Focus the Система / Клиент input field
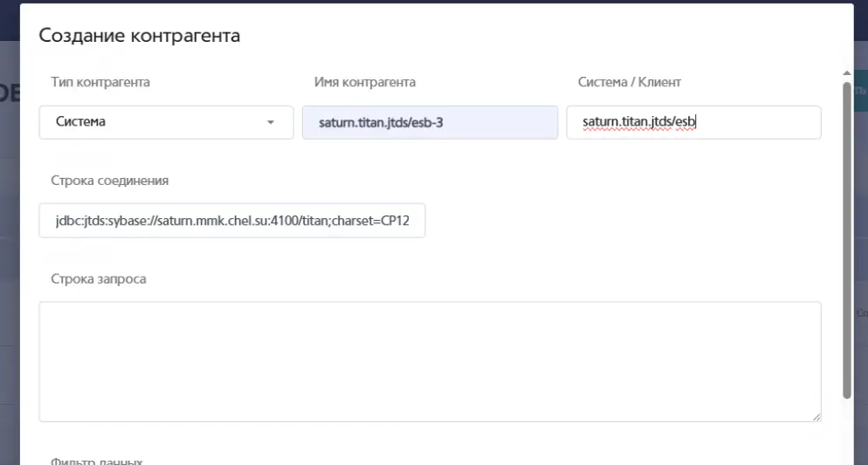Image resolution: width=868 pixels, height=465 pixels. click(x=693, y=122)
